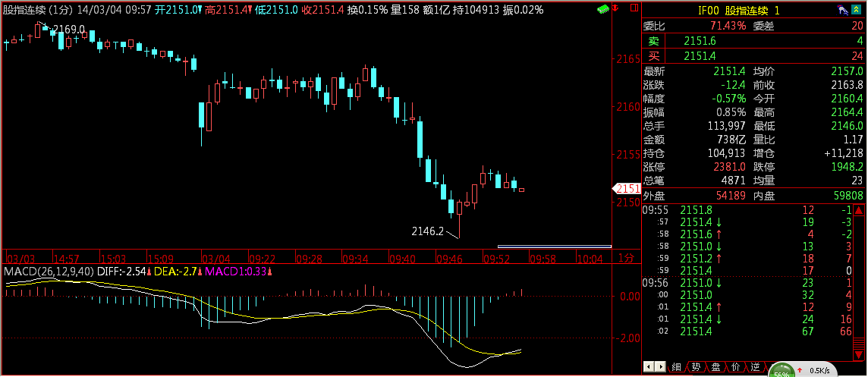Click the 均价 value 2157.0
Image resolution: width=868 pixels, height=377 pixels.
pyautogui.click(x=847, y=71)
